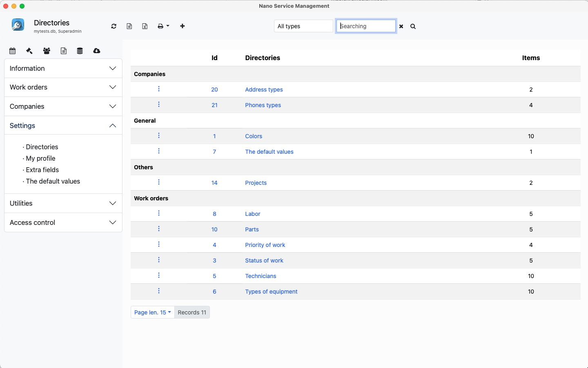Collapse the Settings section
This screenshot has height=368, width=588.
pyautogui.click(x=63, y=126)
